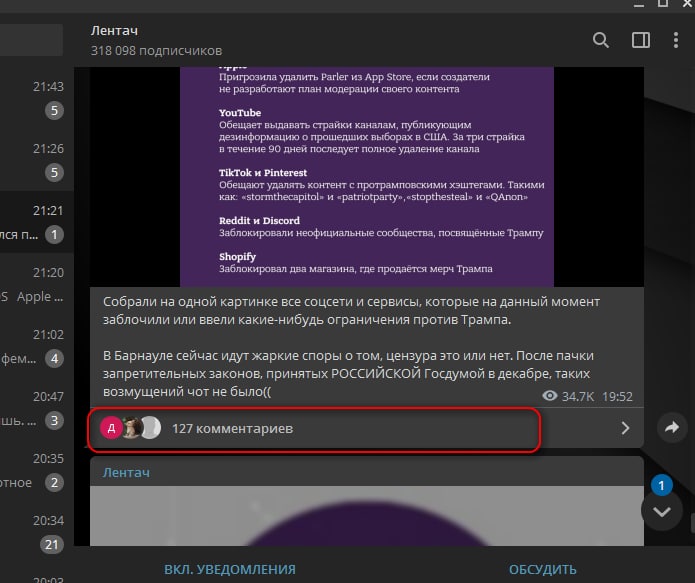
Task: Open chat at 20:35 with 2 unread
Action: (37, 470)
